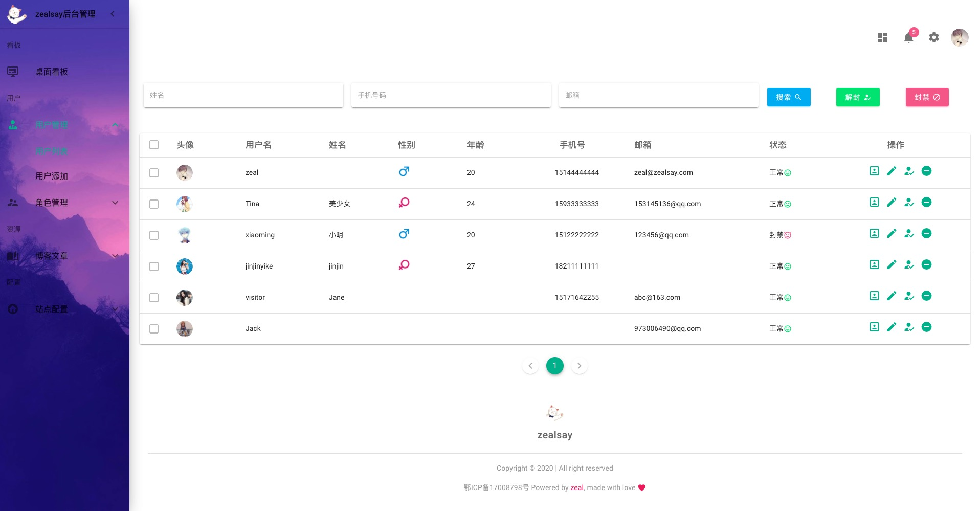Image resolution: width=980 pixels, height=511 pixels.
Task: Click the green 解封 unban button
Action: [858, 97]
